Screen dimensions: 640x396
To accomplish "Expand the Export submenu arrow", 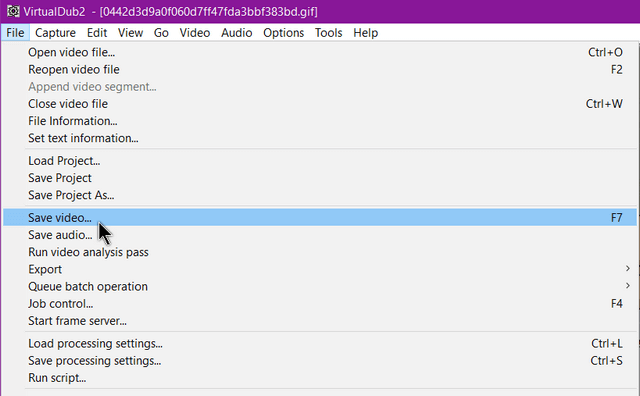I will coord(628,269).
